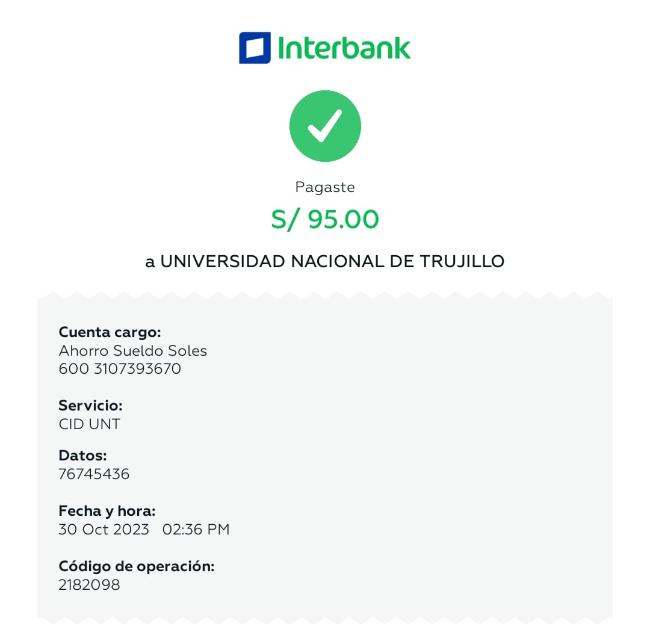Click the Servicio label

pyautogui.click(x=90, y=405)
